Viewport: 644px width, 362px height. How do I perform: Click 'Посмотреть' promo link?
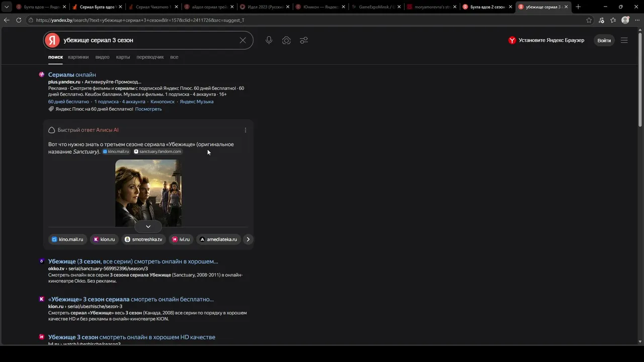click(x=148, y=109)
